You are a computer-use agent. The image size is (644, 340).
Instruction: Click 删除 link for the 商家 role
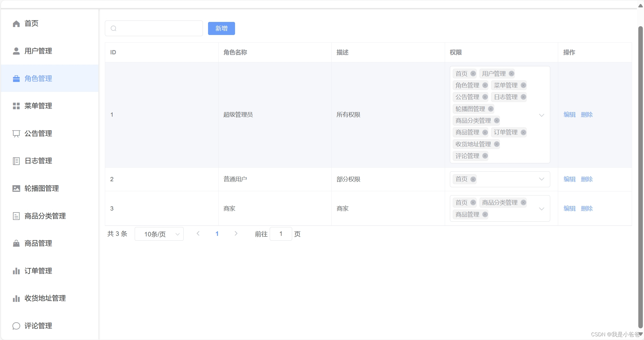[x=587, y=209]
